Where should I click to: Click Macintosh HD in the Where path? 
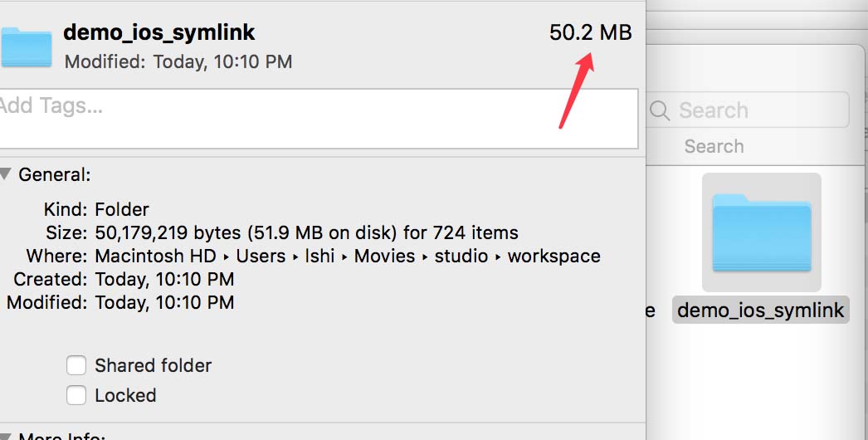click(x=155, y=256)
